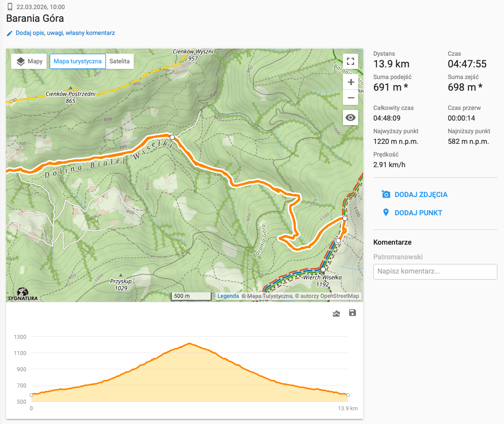Type in the Napisz komentarz field

[x=435, y=272]
